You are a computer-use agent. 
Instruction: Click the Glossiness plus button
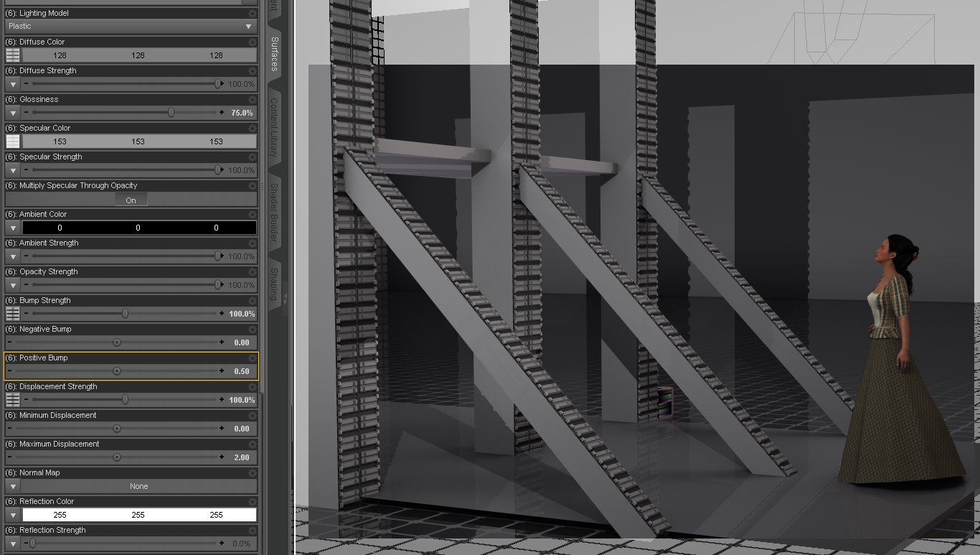(x=222, y=113)
